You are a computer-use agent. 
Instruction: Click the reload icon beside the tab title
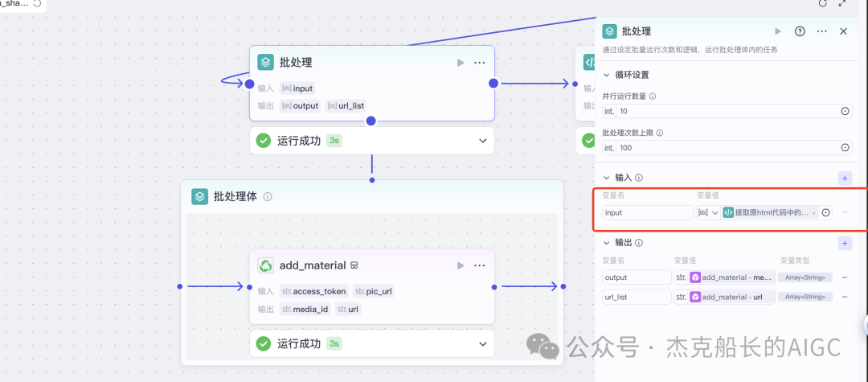(38, 3)
